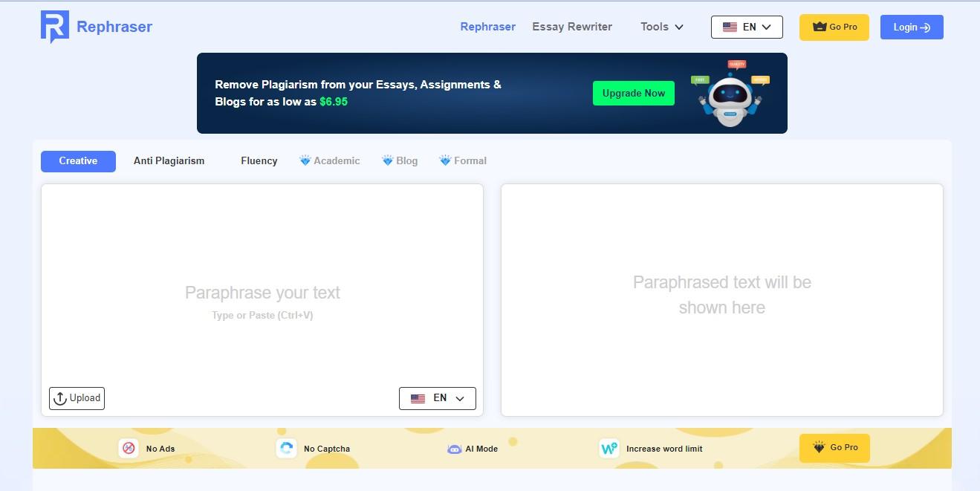Viewport: 980px width, 491px height.
Task: Click the No Ads icon
Action: [x=129, y=448]
